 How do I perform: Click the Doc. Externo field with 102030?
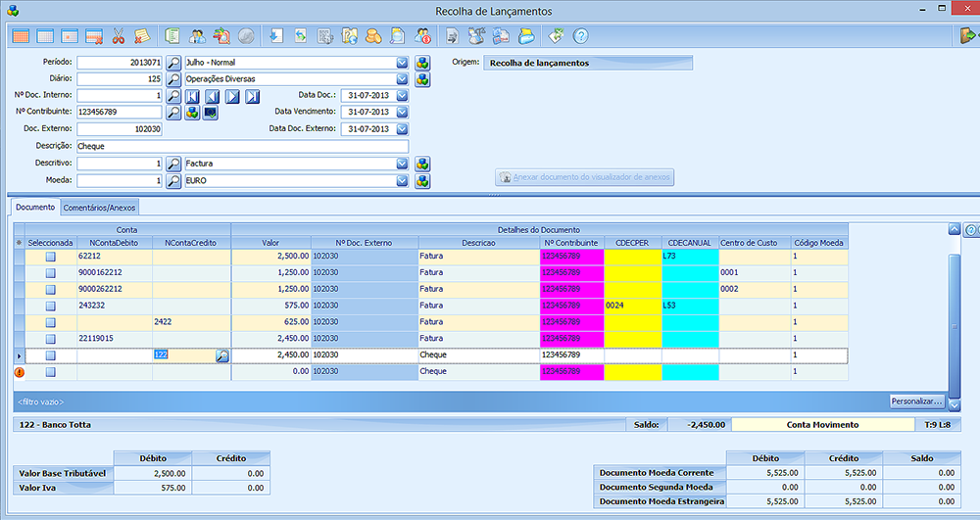tap(120, 129)
